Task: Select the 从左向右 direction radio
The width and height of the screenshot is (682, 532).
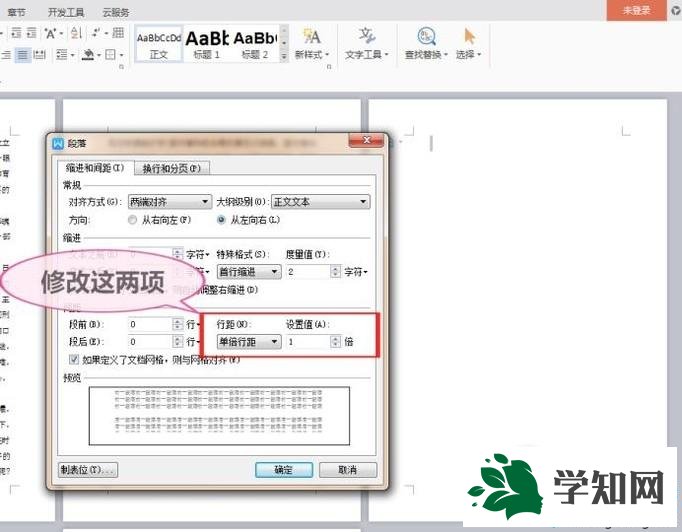Action: tap(221, 220)
